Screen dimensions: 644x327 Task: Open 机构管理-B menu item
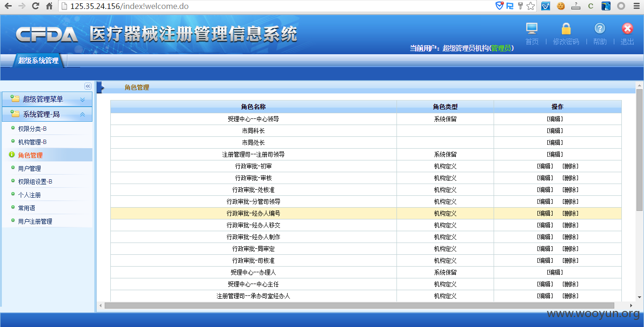tap(32, 142)
